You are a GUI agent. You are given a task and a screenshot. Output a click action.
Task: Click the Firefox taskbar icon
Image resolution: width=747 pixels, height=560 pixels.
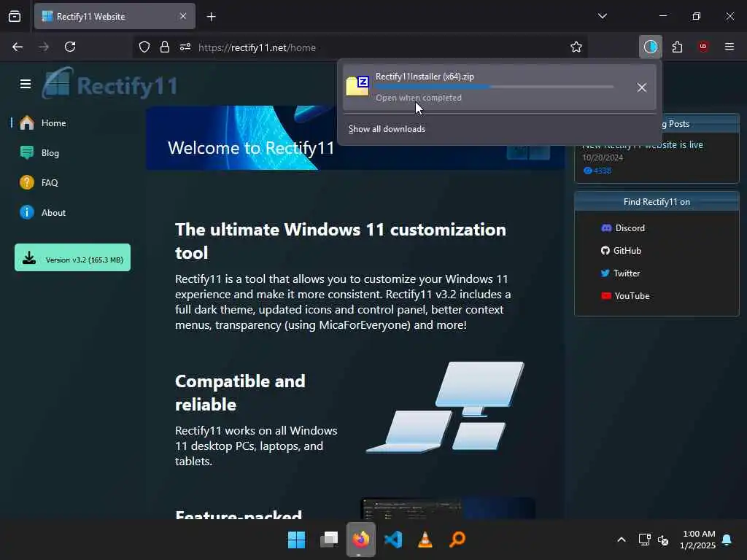coord(361,540)
